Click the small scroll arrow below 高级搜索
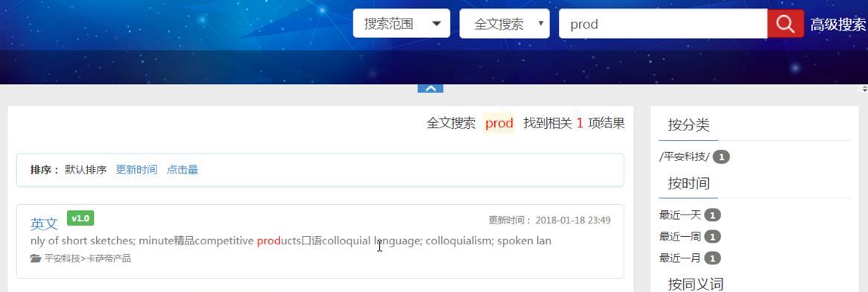Image resolution: width=868 pixels, height=292 pixels. (864, 89)
